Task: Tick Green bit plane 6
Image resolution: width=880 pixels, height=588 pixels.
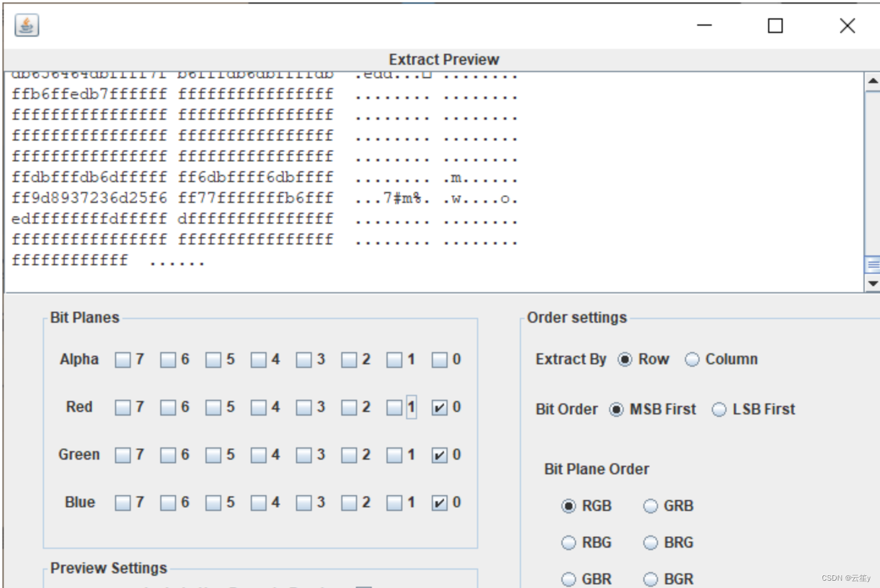Action: coord(168,455)
